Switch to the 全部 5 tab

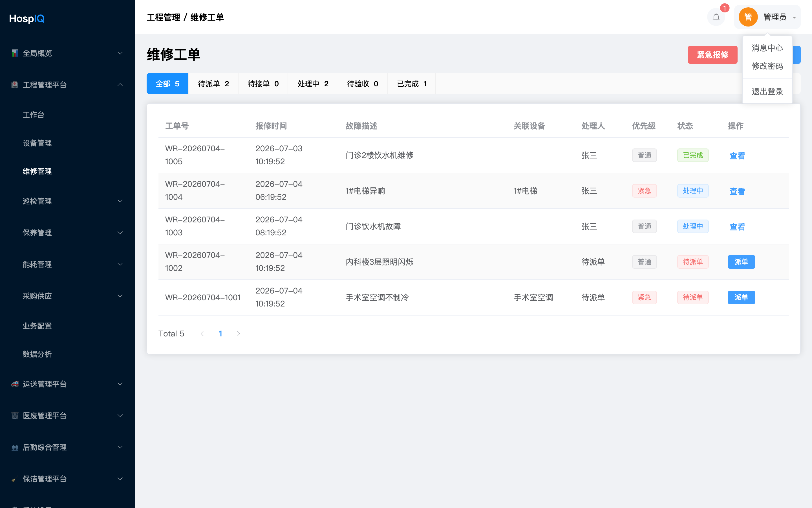[x=167, y=84]
